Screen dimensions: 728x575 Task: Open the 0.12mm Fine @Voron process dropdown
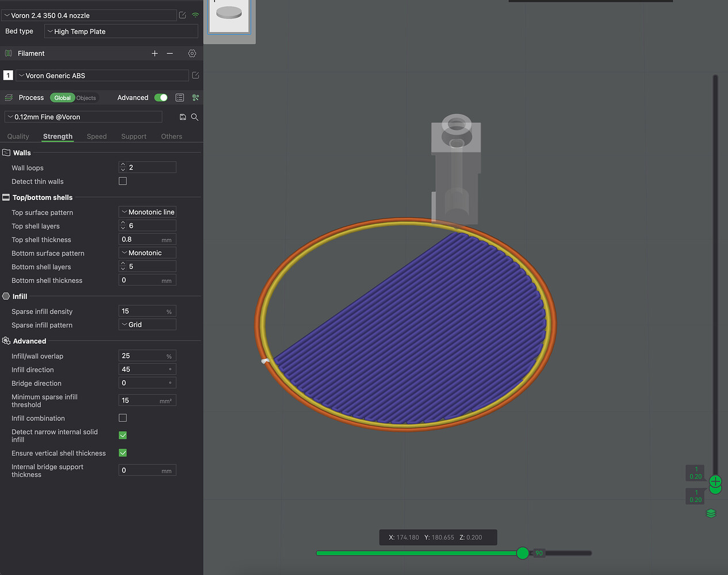[x=83, y=117]
